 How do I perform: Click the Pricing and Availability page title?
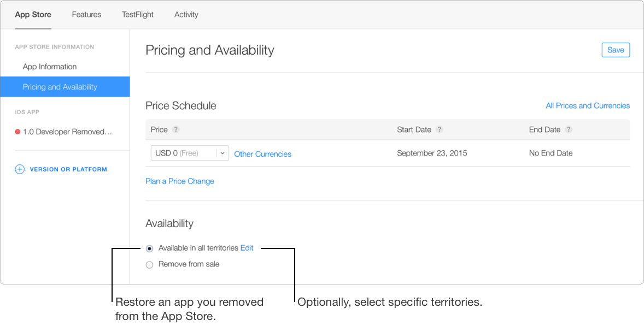(210, 50)
